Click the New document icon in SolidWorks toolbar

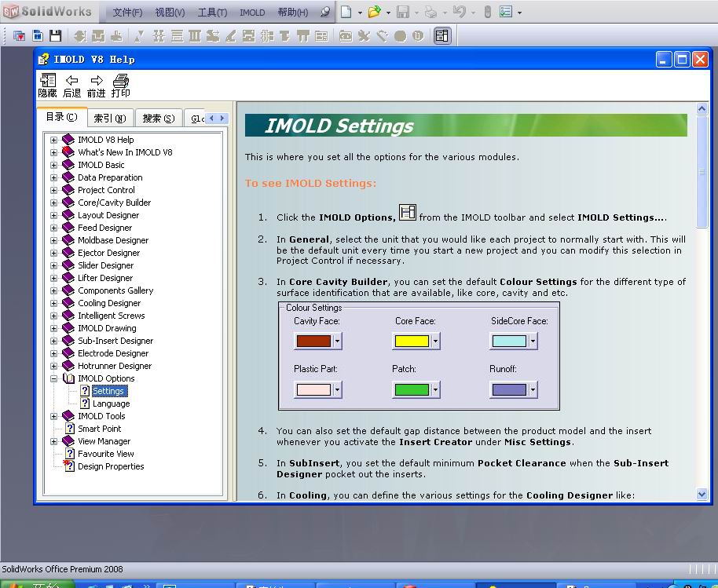pos(346,12)
